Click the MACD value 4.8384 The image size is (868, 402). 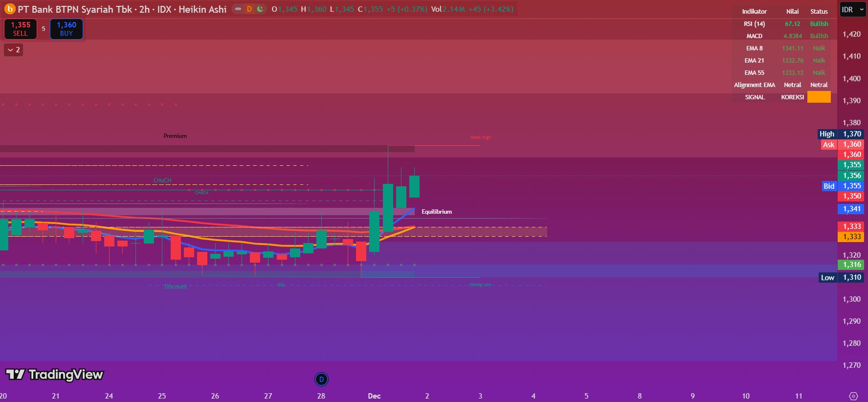tap(793, 36)
